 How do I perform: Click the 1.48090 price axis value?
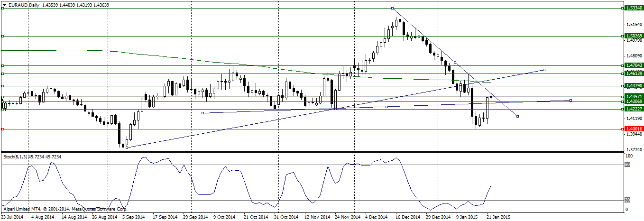[635, 56]
